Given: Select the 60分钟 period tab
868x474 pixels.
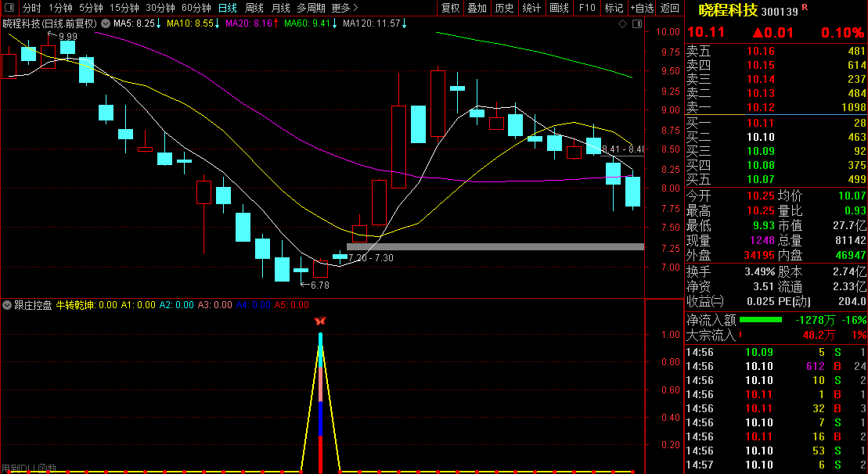Looking at the screenshot, I should [196, 8].
